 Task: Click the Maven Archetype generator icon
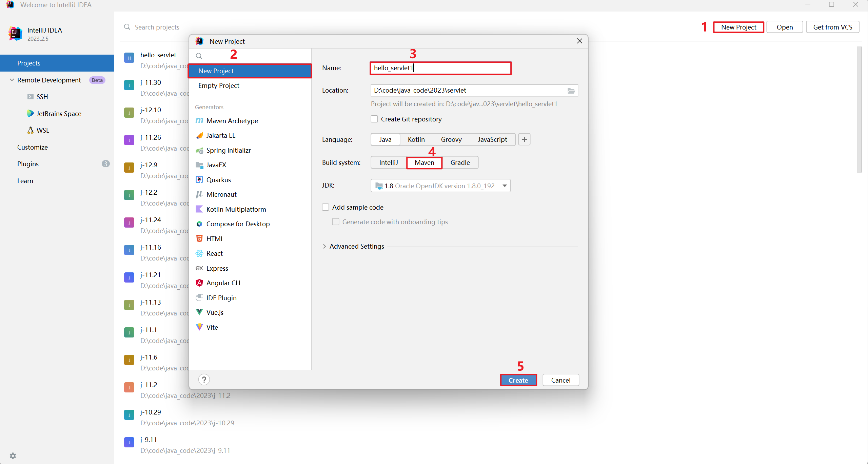(x=199, y=121)
